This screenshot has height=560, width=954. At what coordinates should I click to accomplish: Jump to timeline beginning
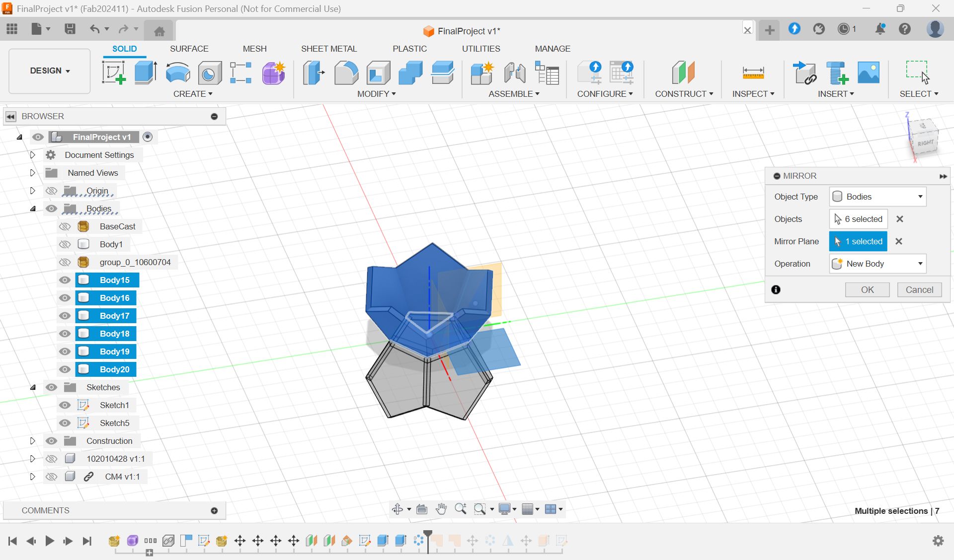point(12,541)
